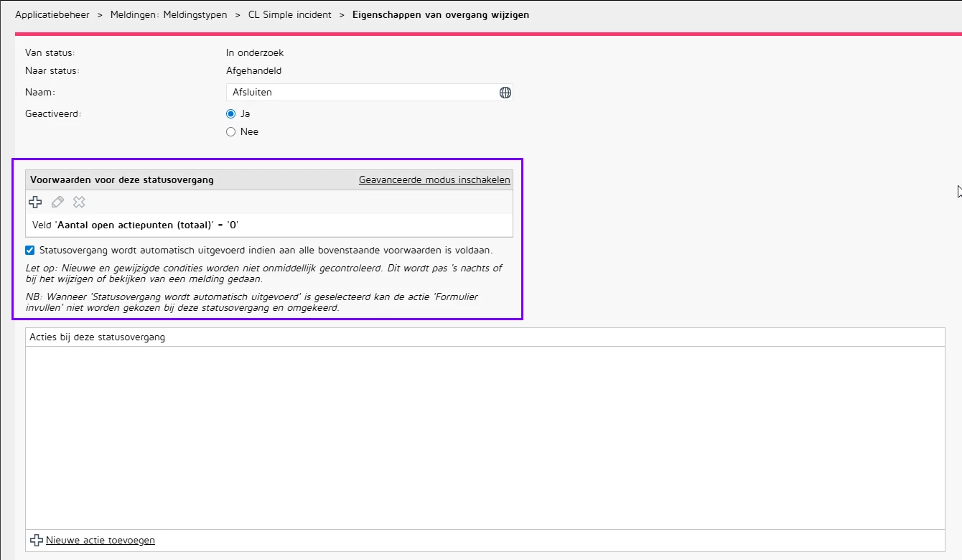Click the 'Afgehandeld' status value
This screenshot has width=962, height=560.
point(253,71)
